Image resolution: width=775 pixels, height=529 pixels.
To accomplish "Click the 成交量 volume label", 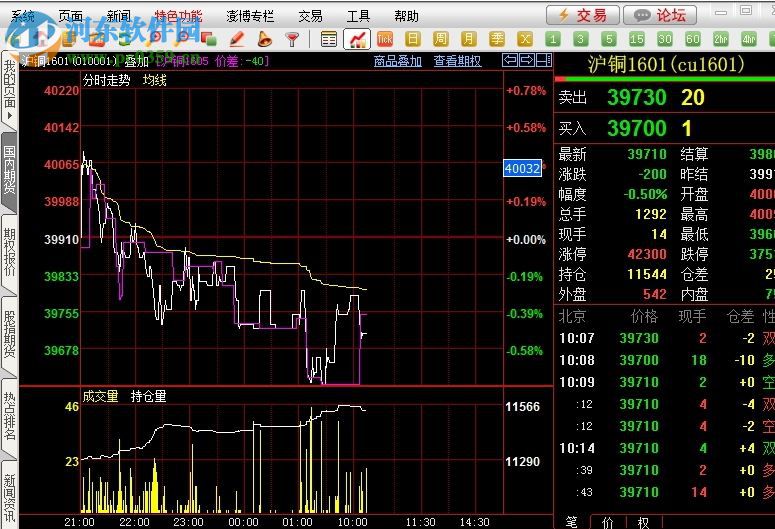I will click(100, 396).
